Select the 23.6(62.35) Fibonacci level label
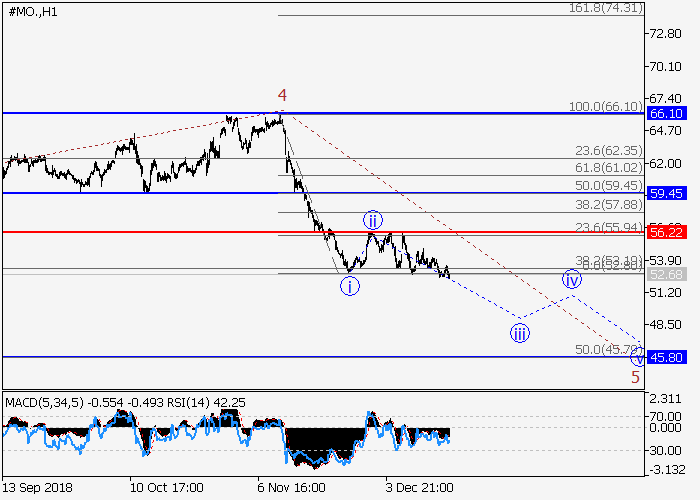 tap(607, 150)
